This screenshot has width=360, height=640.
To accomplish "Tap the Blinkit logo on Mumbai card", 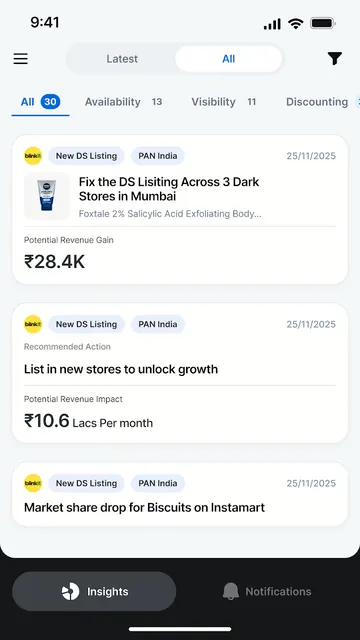I will point(33,156).
